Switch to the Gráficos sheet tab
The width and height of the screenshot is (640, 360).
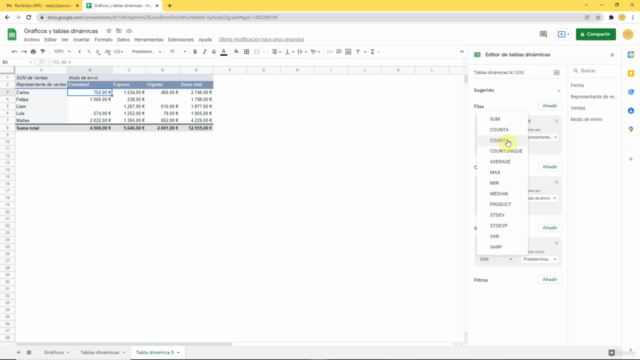pos(54,352)
